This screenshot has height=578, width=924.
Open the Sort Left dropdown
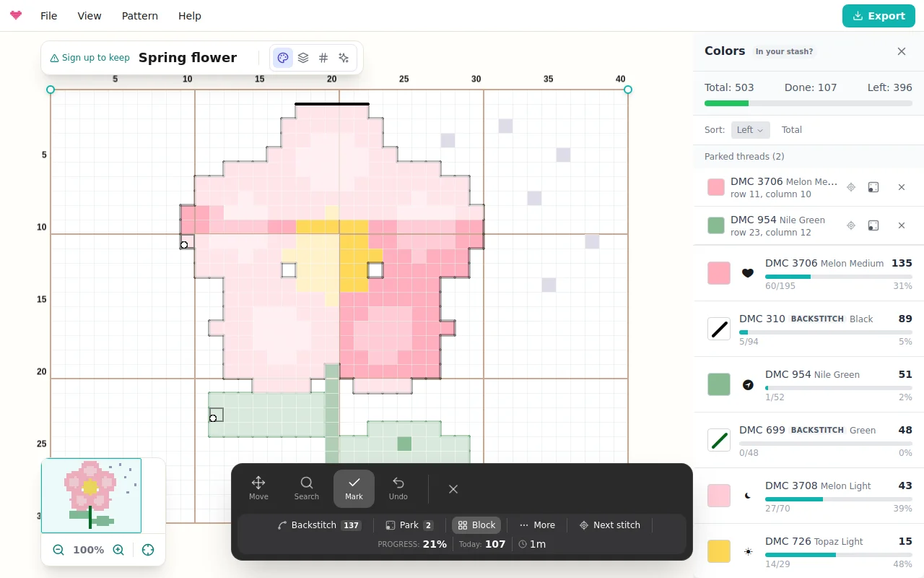(x=751, y=130)
